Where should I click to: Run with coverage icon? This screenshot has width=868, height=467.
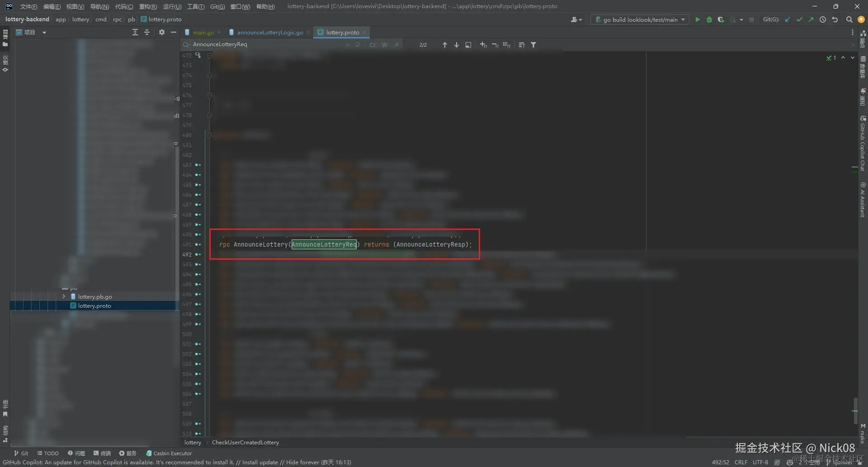(721, 19)
